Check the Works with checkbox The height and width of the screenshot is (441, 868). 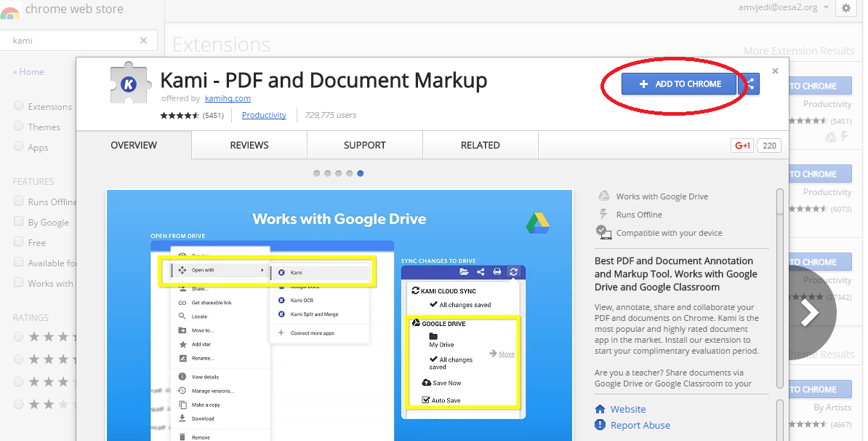18,282
